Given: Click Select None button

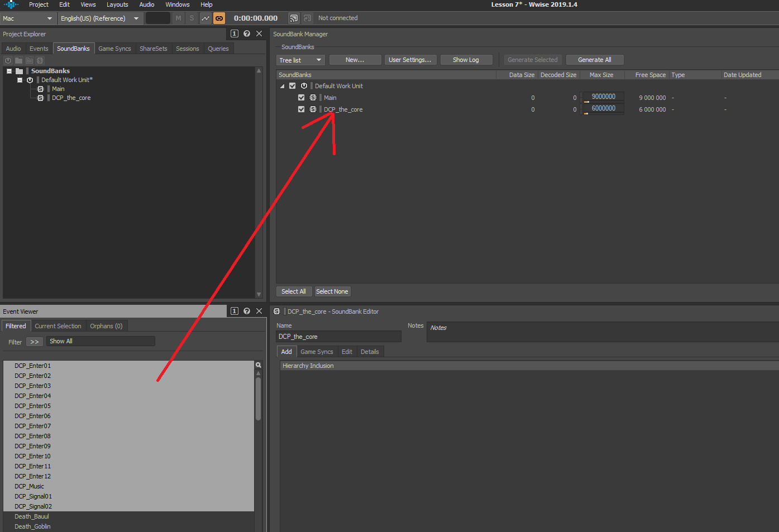Looking at the screenshot, I should (332, 291).
